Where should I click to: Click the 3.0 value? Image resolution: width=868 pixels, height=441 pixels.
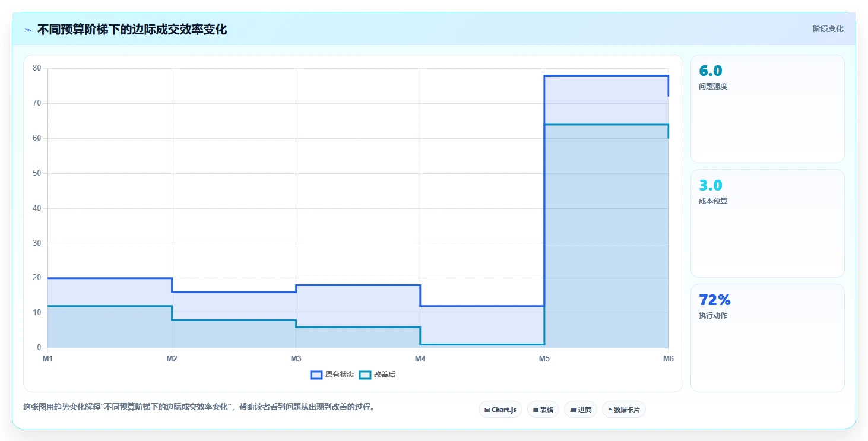click(x=711, y=185)
